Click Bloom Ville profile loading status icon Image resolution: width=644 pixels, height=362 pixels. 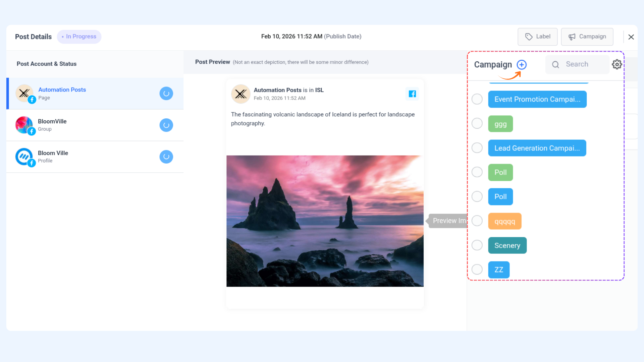pyautogui.click(x=166, y=157)
